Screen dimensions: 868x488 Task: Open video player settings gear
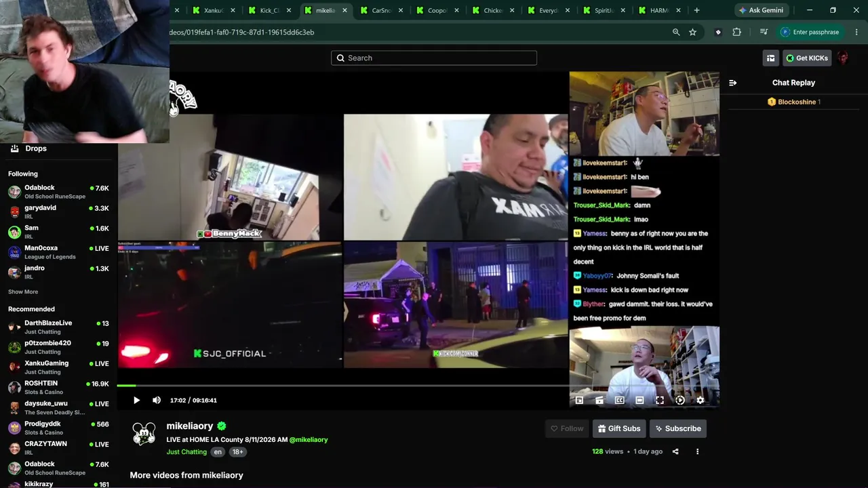click(700, 400)
